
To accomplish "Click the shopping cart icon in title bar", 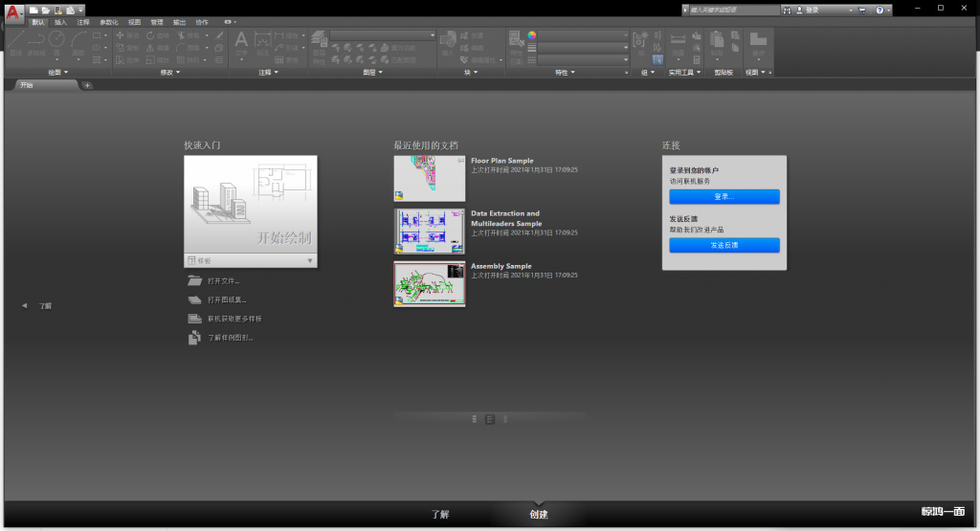I will click(861, 10).
